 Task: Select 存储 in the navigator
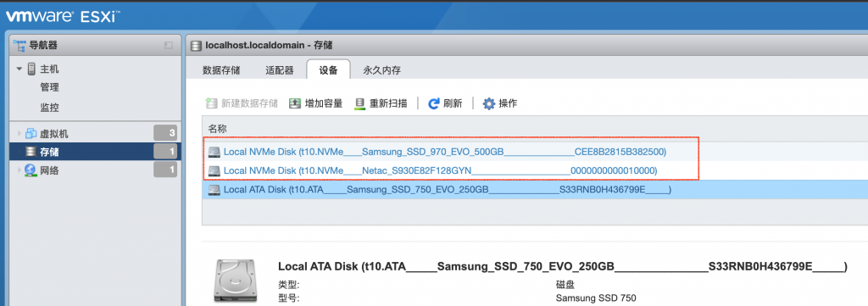49,153
